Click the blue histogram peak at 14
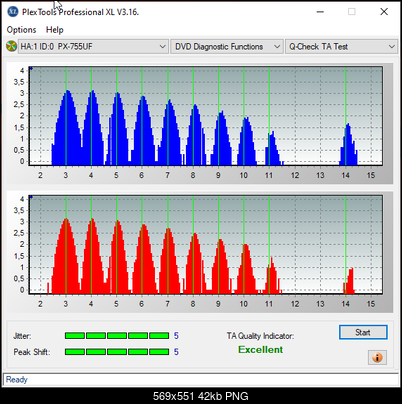 pyautogui.click(x=348, y=144)
